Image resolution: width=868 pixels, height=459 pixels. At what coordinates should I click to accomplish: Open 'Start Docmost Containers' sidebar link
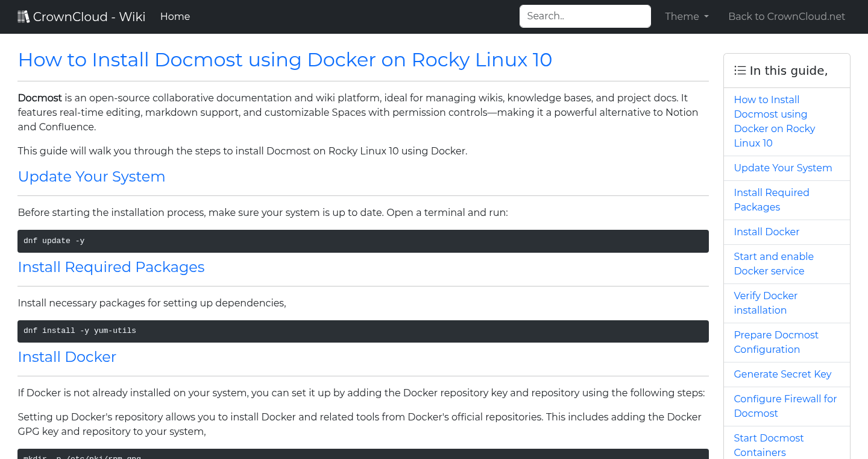click(x=769, y=445)
